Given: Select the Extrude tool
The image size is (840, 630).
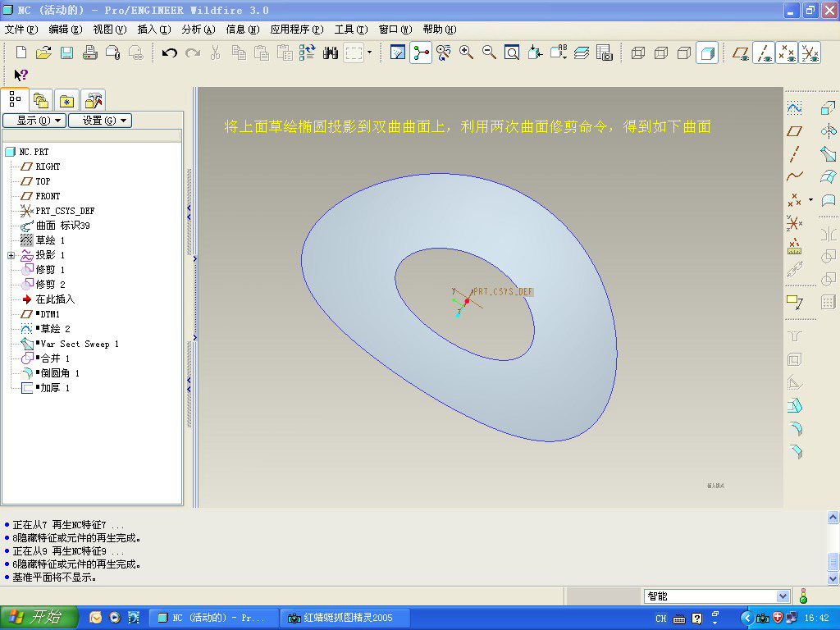Looking at the screenshot, I should click(829, 107).
